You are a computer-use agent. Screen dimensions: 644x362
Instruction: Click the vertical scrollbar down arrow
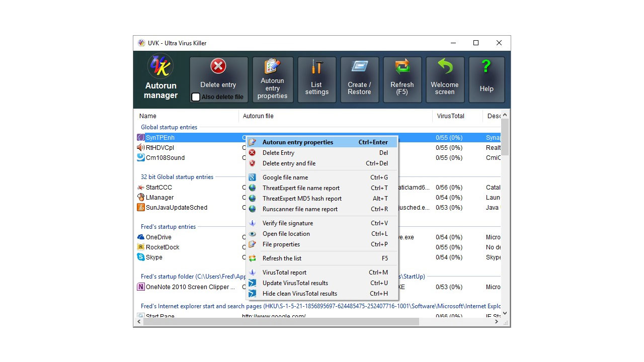505,313
